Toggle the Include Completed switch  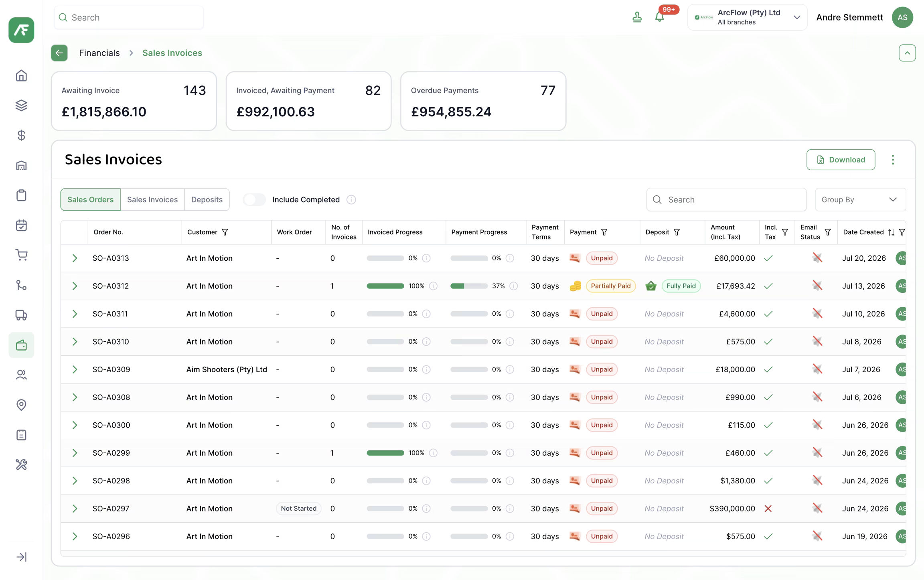(x=254, y=200)
